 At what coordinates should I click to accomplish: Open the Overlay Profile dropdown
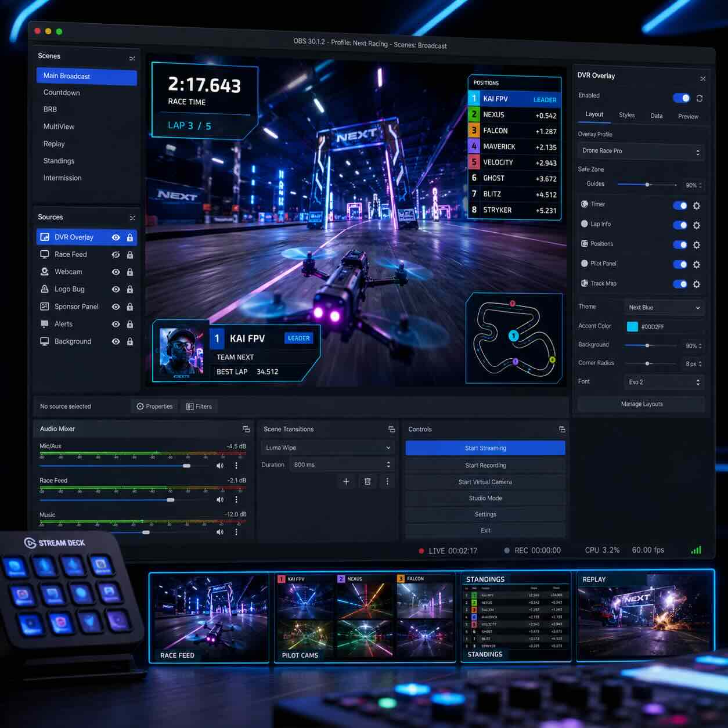click(x=641, y=152)
